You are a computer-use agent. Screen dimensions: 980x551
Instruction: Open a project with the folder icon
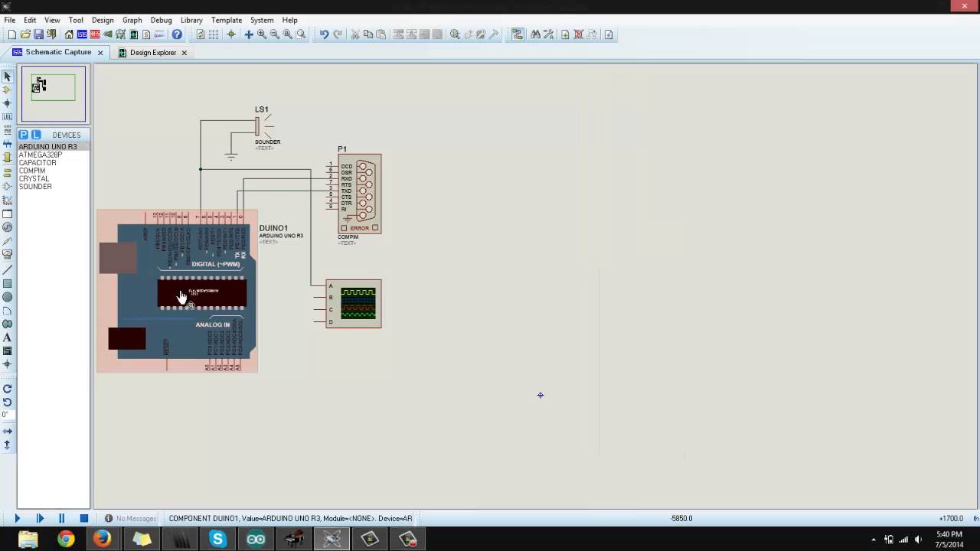25,34
